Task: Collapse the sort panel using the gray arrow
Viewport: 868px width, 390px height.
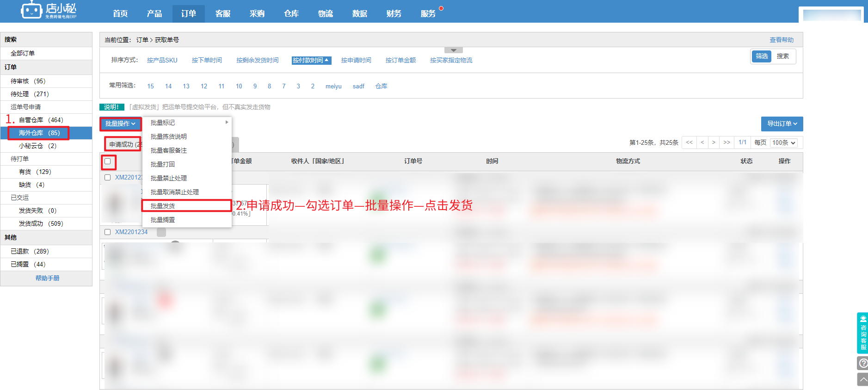Action: coord(453,50)
